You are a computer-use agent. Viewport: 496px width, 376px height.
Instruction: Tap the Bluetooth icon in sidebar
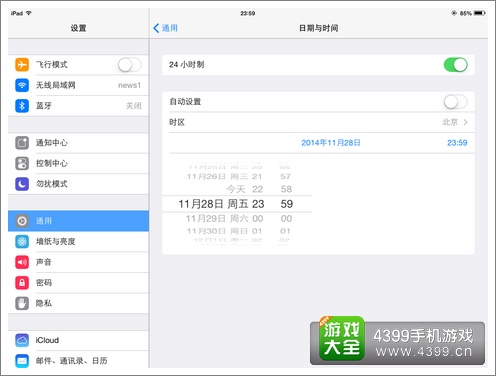pyautogui.click(x=22, y=106)
